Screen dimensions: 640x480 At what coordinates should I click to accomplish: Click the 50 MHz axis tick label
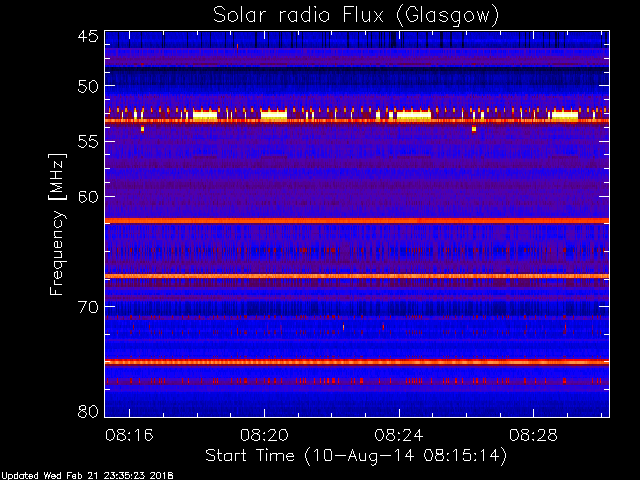tap(88, 86)
